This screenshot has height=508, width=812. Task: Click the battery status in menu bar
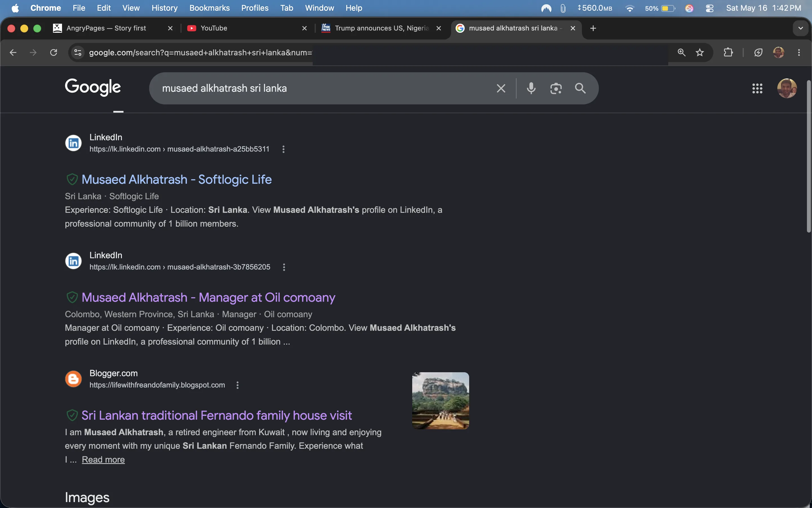pyautogui.click(x=660, y=8)
